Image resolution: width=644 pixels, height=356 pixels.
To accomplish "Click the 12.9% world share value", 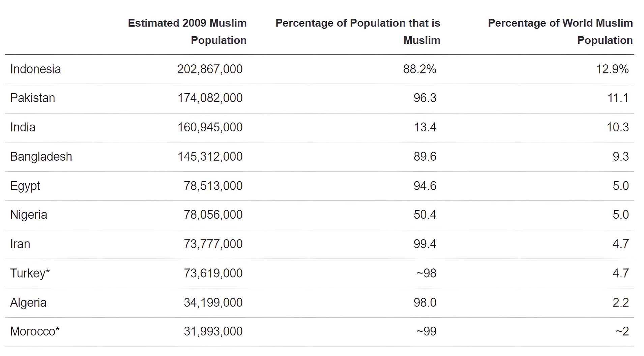I will point(612,69).
